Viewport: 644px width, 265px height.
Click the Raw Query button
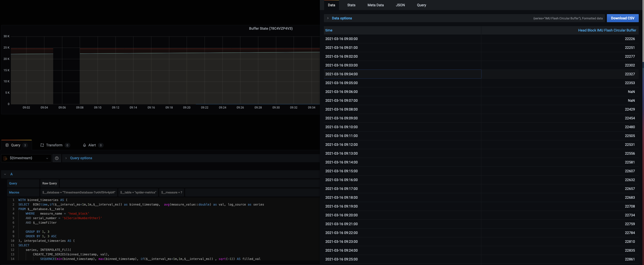(49, 183)
